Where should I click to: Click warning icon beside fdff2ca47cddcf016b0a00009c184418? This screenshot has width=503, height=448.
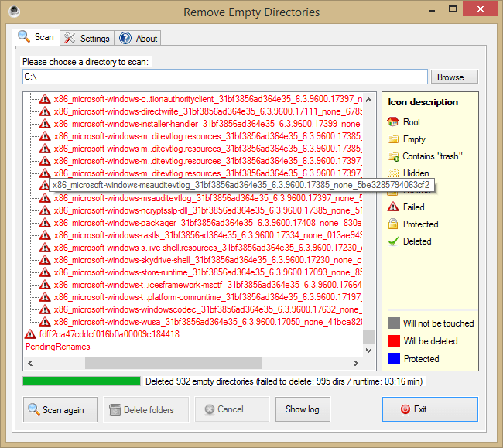(x=30, y=334)
